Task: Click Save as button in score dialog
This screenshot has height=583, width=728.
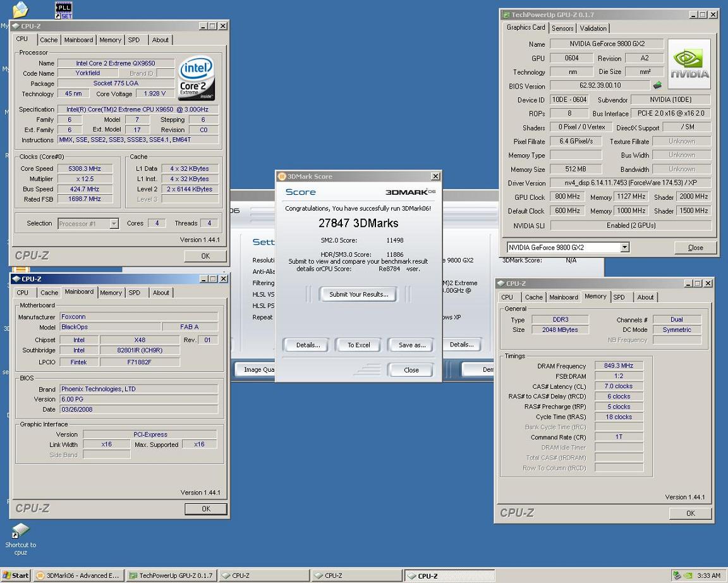Action: click(x=412, y=345)
